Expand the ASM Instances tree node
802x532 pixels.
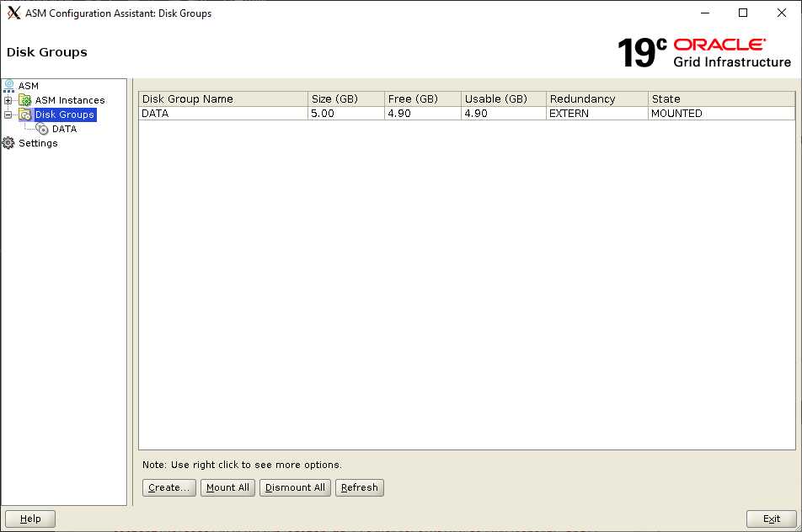tap(8, 101)
